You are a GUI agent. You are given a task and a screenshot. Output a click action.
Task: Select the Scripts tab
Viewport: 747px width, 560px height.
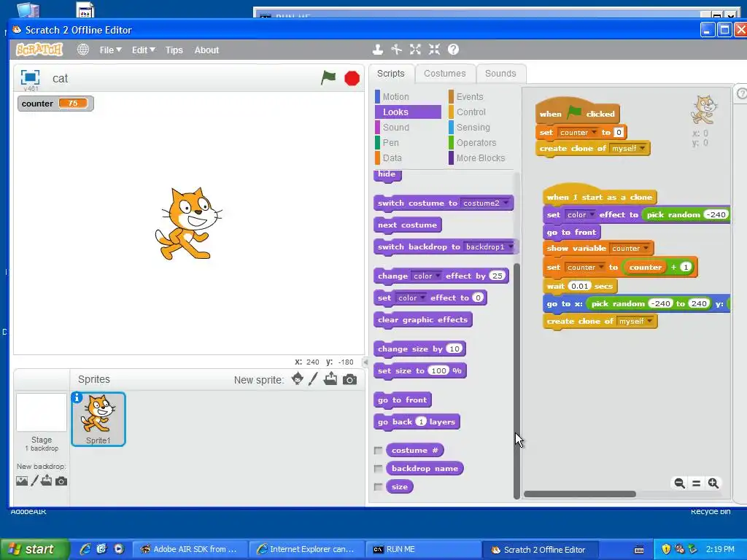tap(391, 74)
